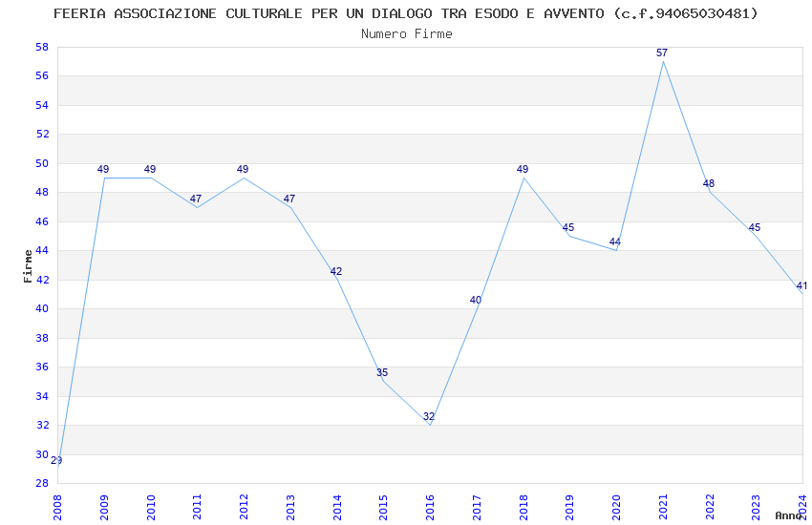Viewport: 812px width, 525px height.
Task: Click the y-axis value 28
Action: (x=42, y=483)
